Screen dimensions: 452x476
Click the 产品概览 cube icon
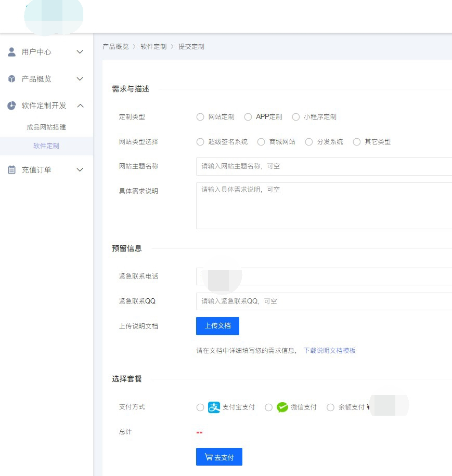coord(11,79)
